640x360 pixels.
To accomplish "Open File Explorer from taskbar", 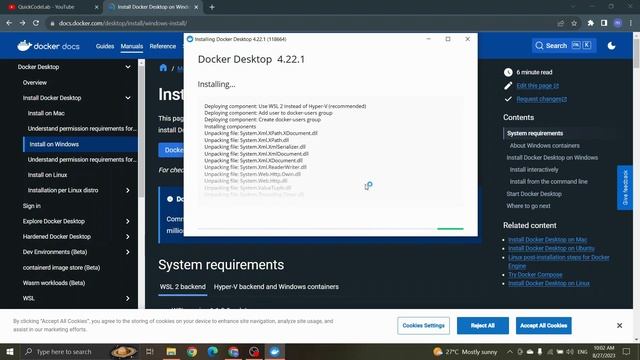I will [171, 351].
